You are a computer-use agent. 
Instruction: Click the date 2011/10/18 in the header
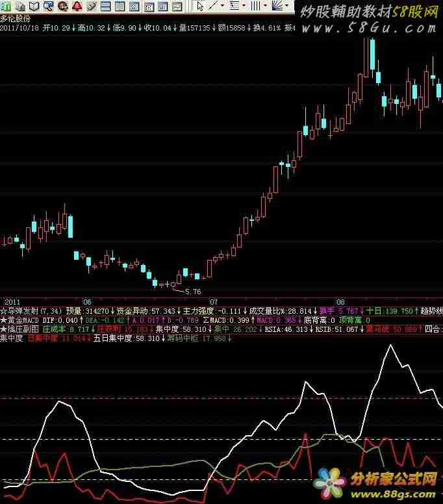tap(19, 28)
